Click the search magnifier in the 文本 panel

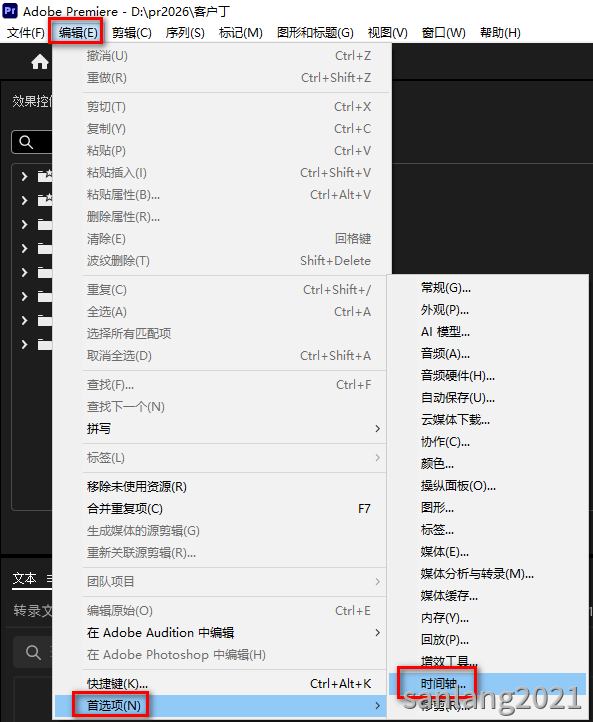click(x=33, y=652)
